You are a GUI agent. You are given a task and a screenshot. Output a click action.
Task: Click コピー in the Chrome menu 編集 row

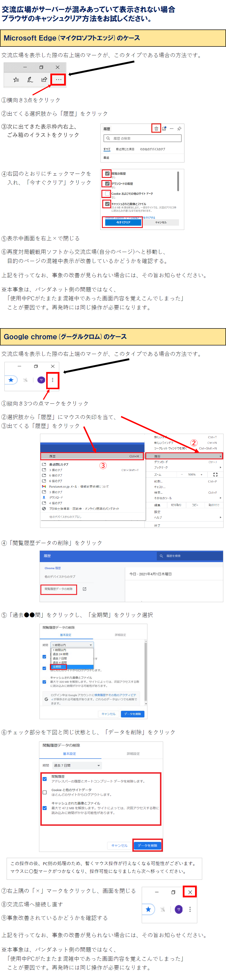[x=195, y=505]
